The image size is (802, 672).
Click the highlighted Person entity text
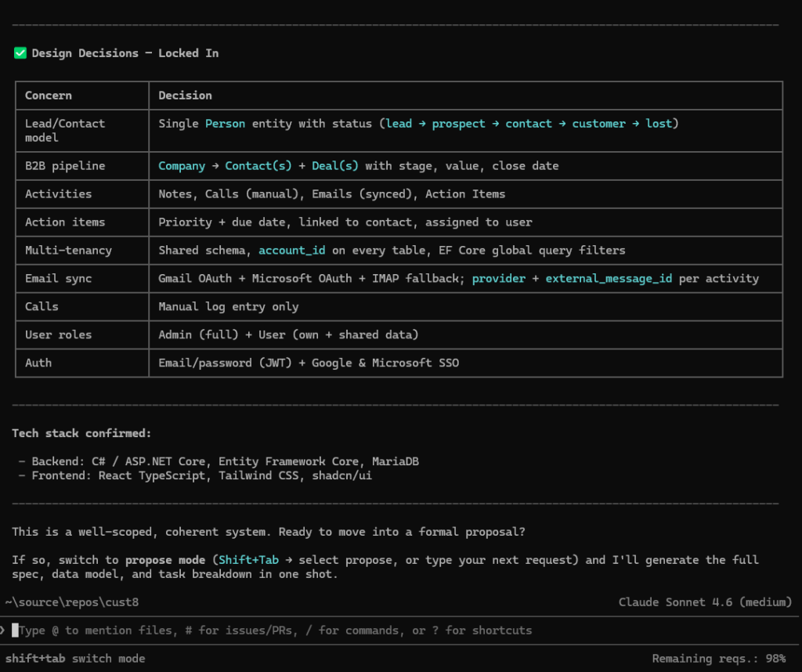(x=225, y=124)
